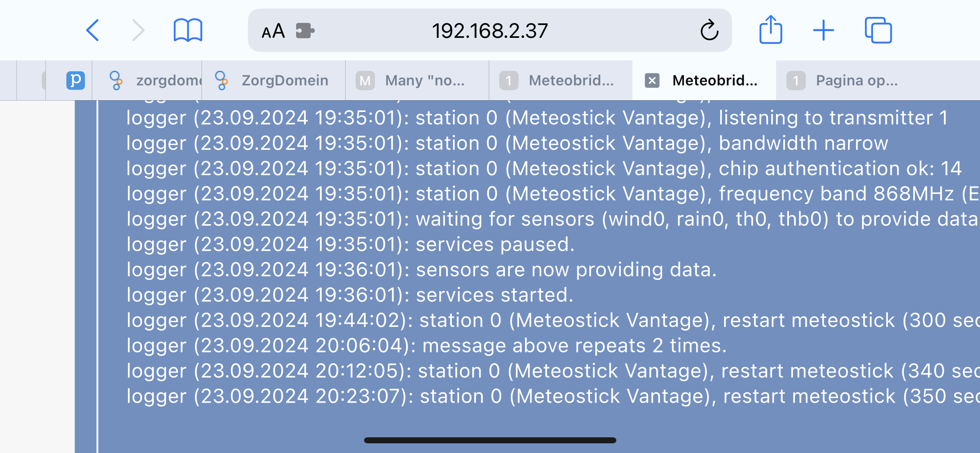Image resolution: width=980 pixels, height=453 pixels.
Task: Open the bookmarks book icon
Action: coord(188,30)
